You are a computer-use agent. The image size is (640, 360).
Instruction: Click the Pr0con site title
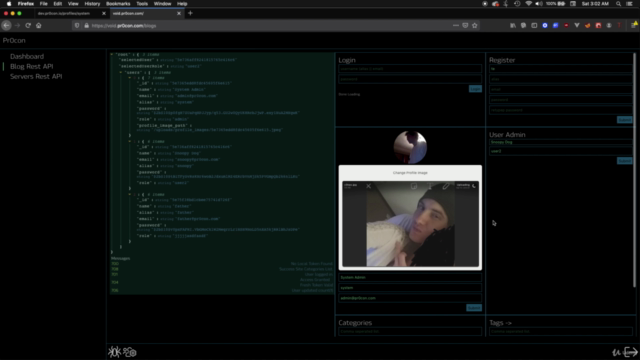pos(14,40)
